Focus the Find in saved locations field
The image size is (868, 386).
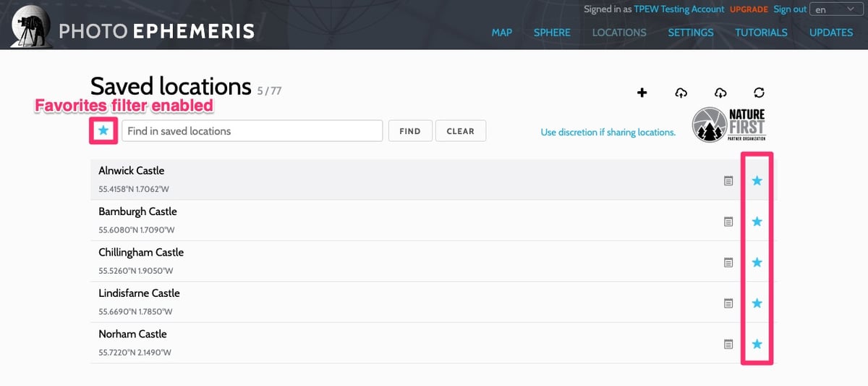252,131
